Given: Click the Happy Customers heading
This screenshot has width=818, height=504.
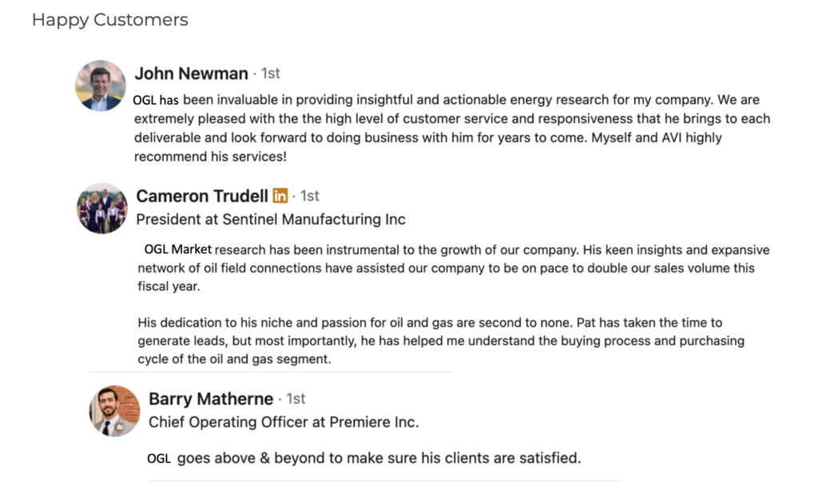Looking at the screenshot, I should 110,20.
